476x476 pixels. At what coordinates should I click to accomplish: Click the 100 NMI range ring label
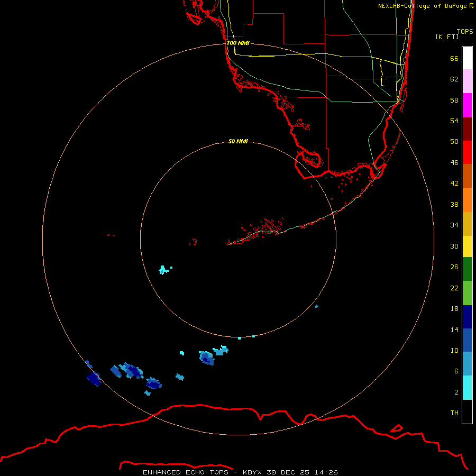click(x=238, y=43)
